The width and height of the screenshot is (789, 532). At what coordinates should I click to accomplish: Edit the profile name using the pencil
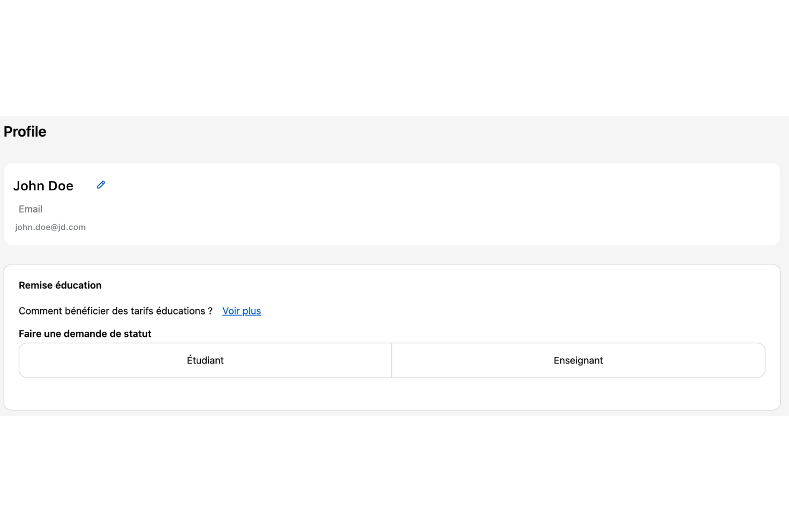101,185
